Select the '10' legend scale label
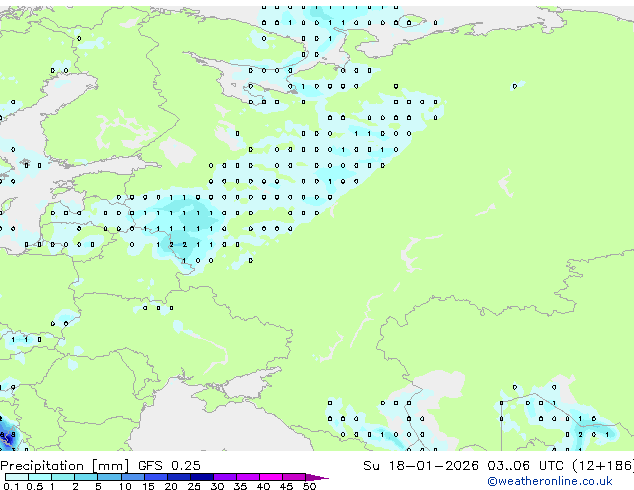The image size is (634, 490). (x=125, y=486)
